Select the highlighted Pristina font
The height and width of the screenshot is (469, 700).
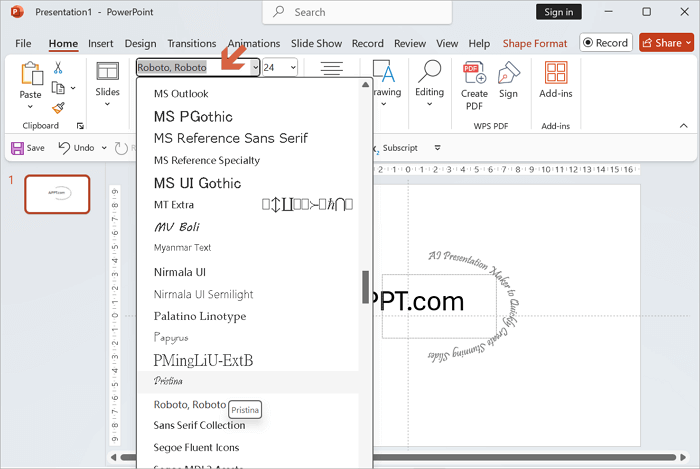(248, 382)
